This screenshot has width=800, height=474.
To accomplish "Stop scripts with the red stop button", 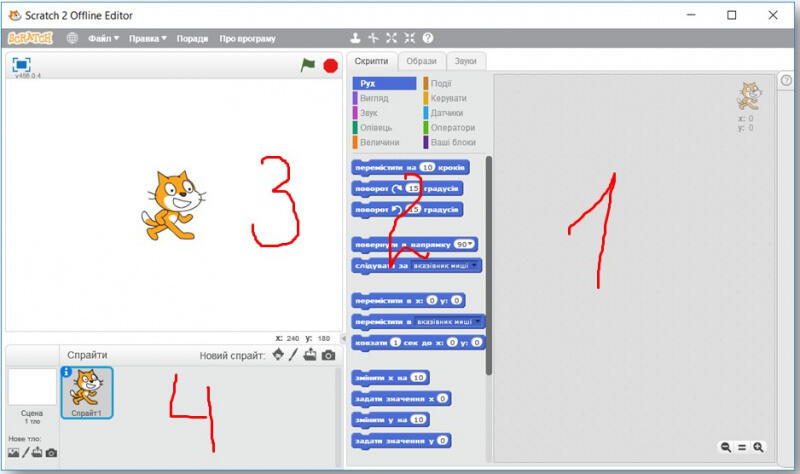I will [331, 66].
